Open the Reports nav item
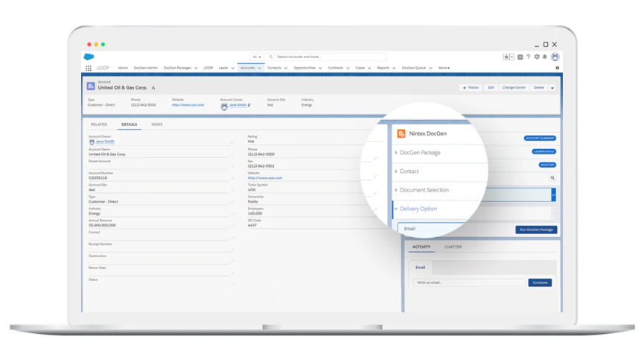 click(383, 68)
